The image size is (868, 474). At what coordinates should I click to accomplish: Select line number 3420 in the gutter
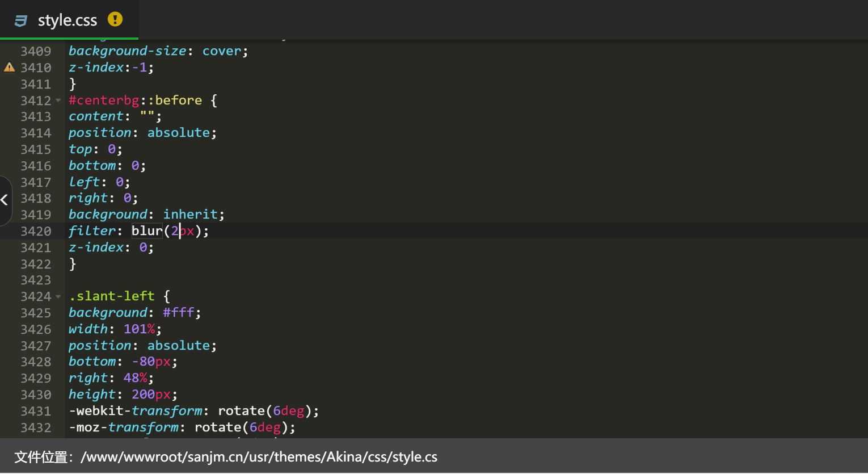point(36,231)
